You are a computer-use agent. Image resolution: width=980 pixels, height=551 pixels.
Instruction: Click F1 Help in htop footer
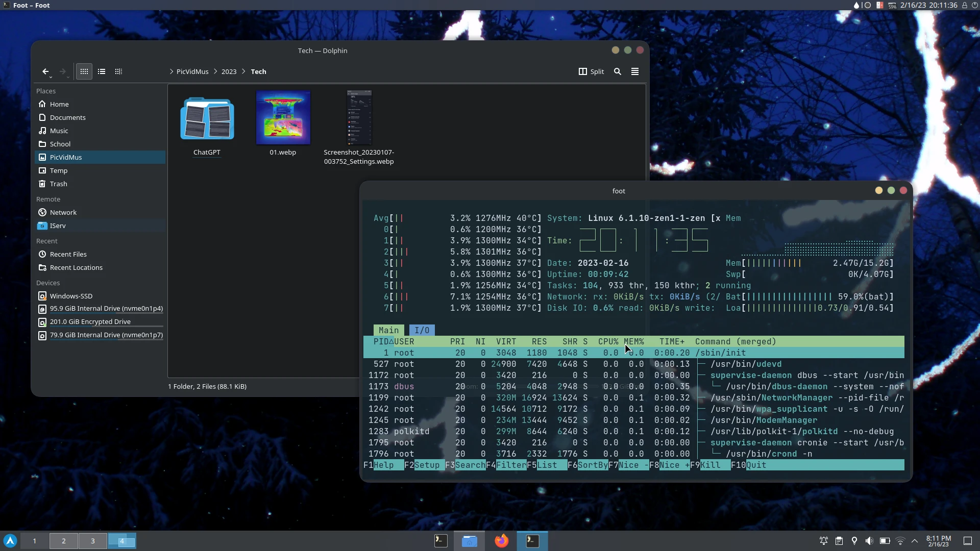pos(383,465)
